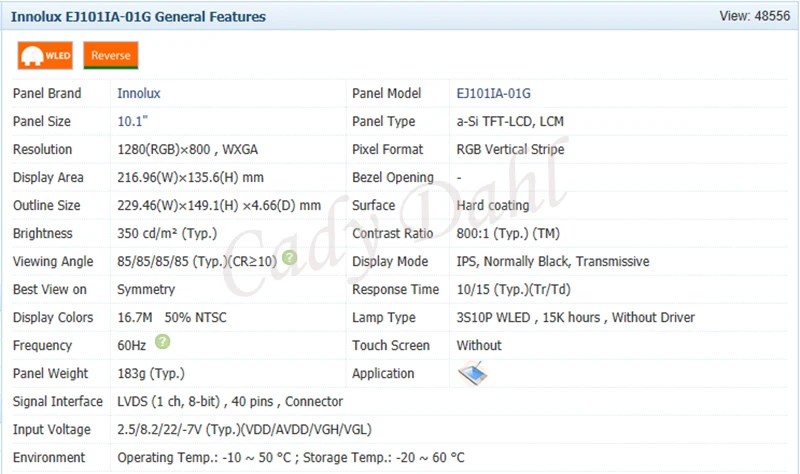Open help icon next to Viewing Angle value
The width and height of the screenshot is (800, 474).
[289, 258]
